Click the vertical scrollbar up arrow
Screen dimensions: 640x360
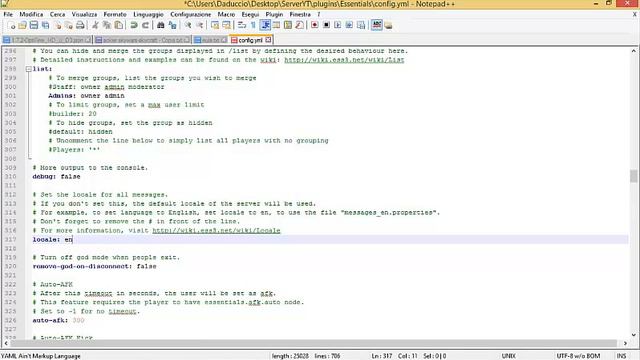click(633, 51)
